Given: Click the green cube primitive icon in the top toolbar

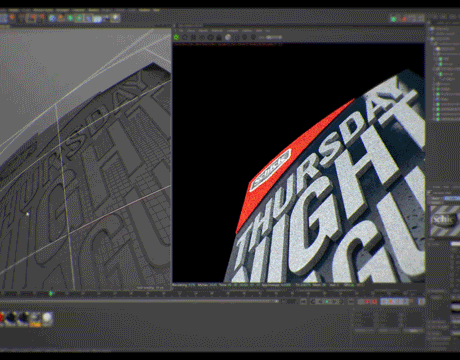Looking at the screenshot, I should tap(70, 18).
